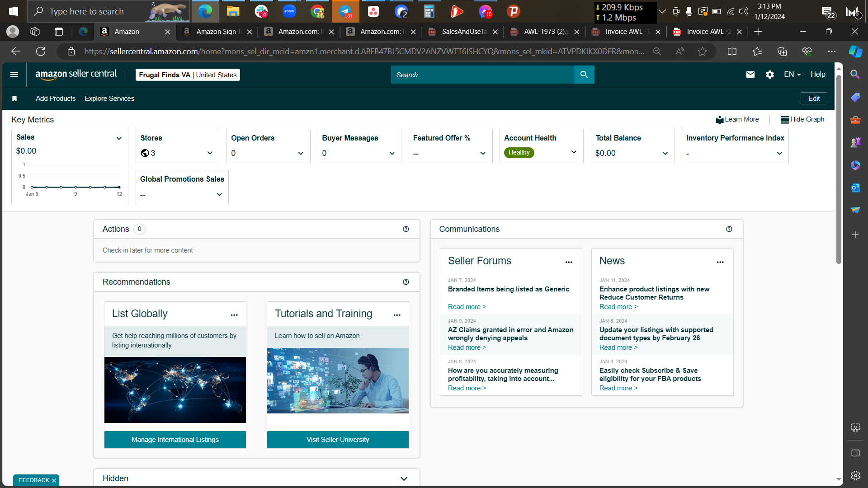The image size is (868, 488).
Task: Open Communications help question mark
Action: click(729, 229)
